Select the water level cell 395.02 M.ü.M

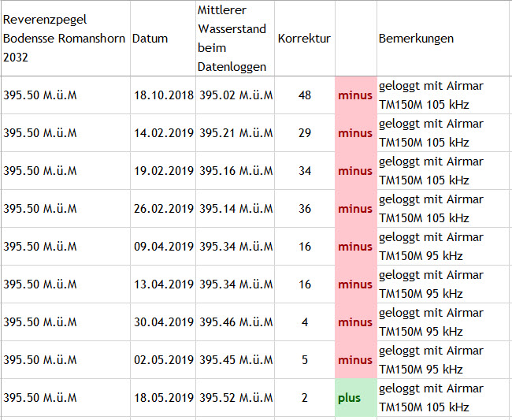coord(236,95)
